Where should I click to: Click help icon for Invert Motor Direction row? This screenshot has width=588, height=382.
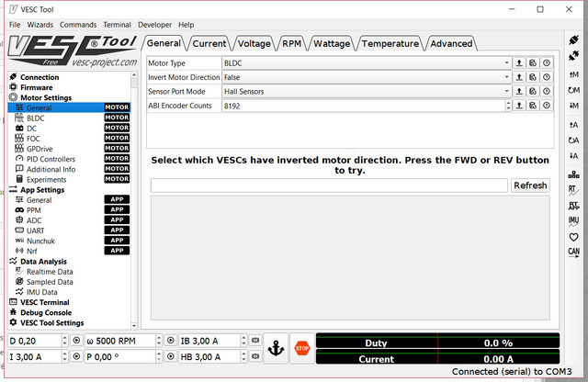547,77
